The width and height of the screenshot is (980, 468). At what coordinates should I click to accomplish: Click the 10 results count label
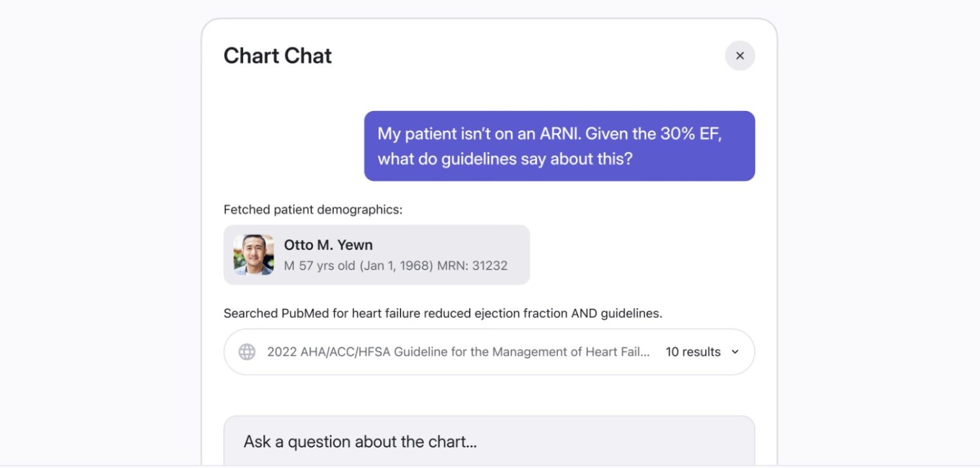click(693, 351)
